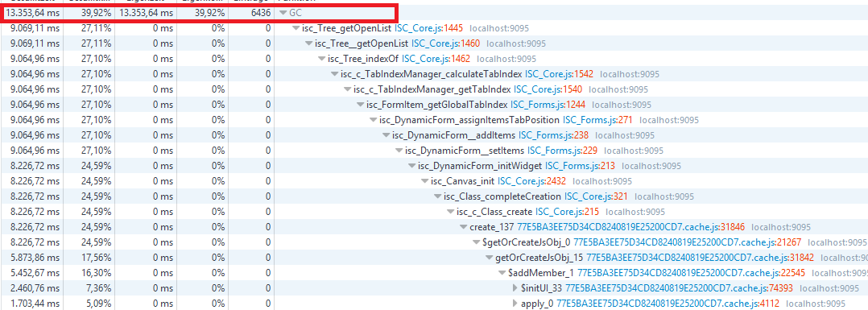Open ISC_Core.js:1540 source link
Image resolution: width=868 pixels, height=310 pixels.
pyautogui.click(x=548, y=89)
